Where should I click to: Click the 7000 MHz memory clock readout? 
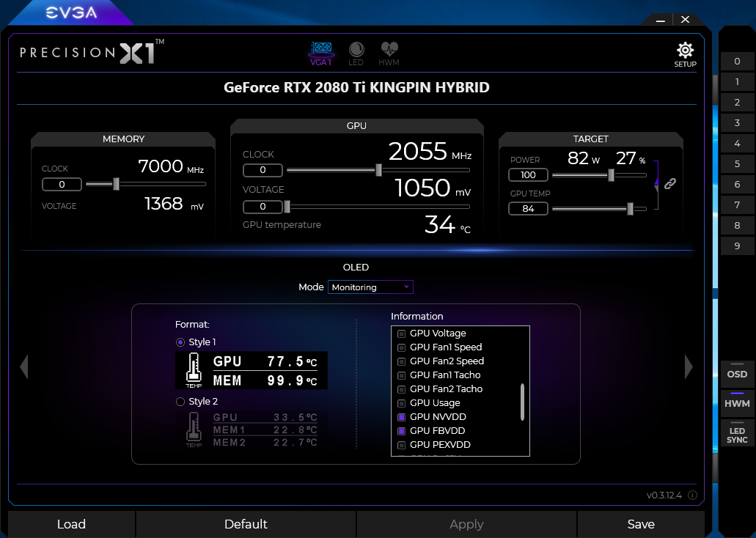(171, 166)
